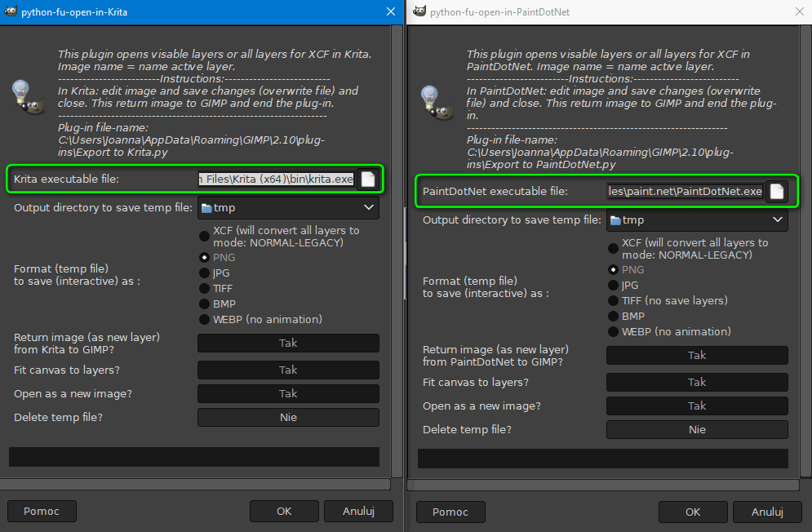Open output directory dropdown in PaintDotNet dialog

pyautogui.click(x=697, y=220)
